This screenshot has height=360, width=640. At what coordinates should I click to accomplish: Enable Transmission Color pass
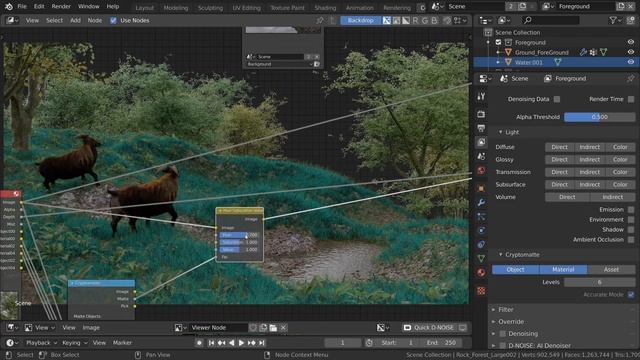[x=620, y=172]
